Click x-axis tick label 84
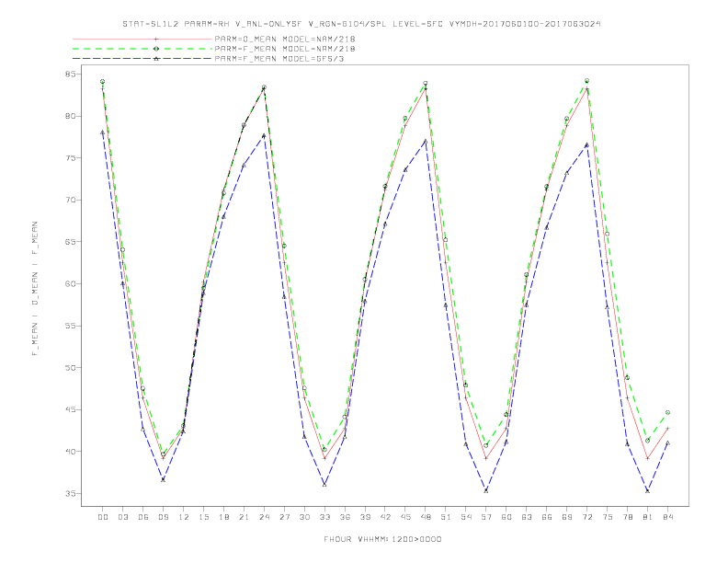 coord(668,517)
